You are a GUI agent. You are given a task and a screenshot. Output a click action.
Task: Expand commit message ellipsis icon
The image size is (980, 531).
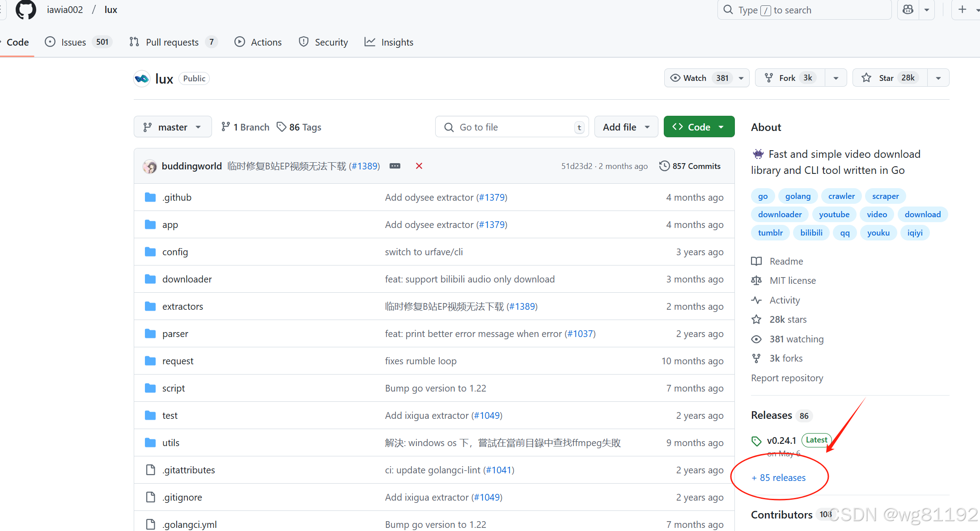pyautogui.click(x=395, y=166)
